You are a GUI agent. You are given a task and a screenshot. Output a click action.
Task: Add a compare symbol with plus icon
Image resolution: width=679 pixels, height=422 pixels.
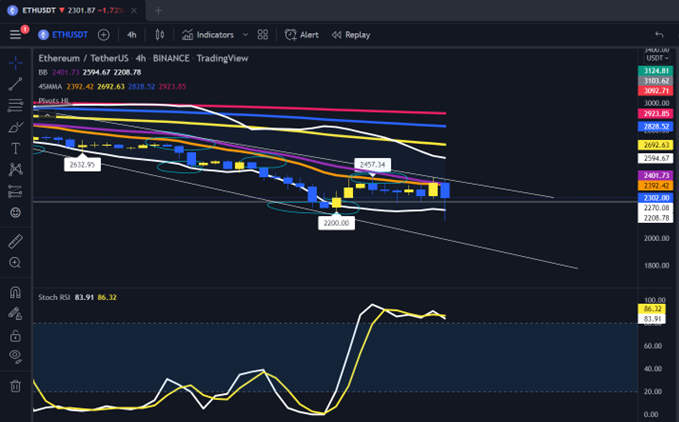(x=103, y=35)
